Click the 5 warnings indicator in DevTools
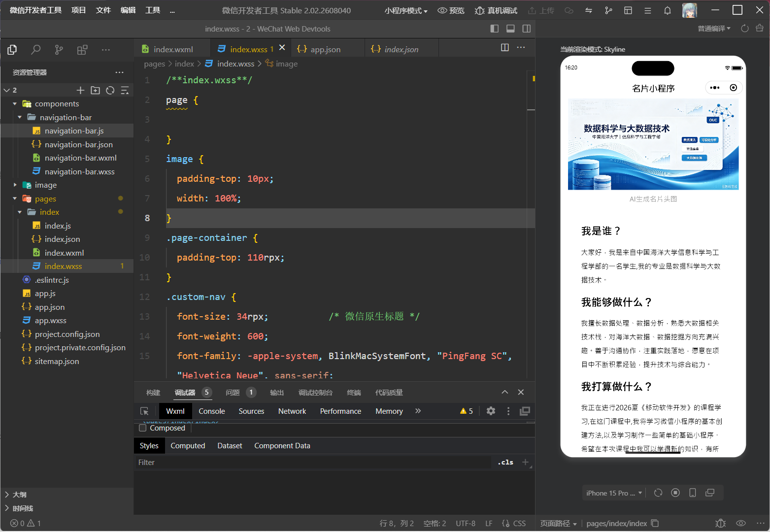Screen dimensions: 770x532 point(466,411)
